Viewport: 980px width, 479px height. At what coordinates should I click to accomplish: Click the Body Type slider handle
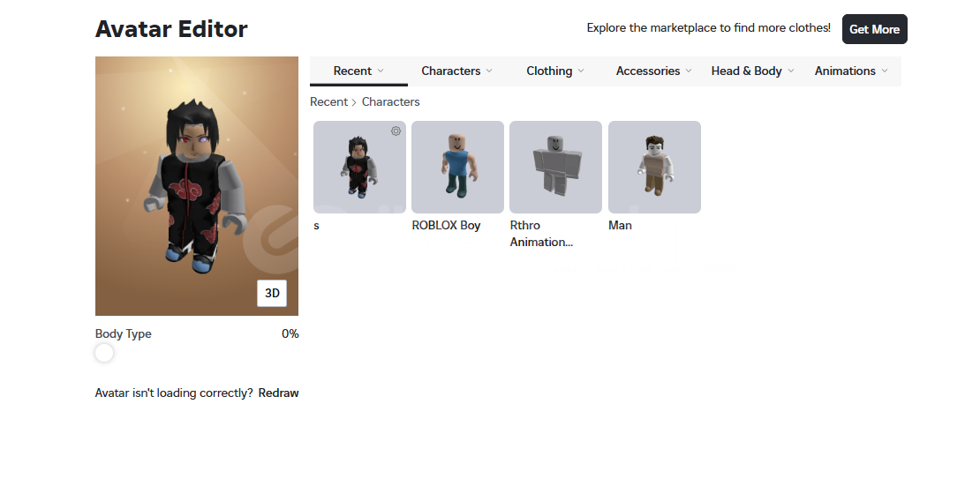coord(104,353)
